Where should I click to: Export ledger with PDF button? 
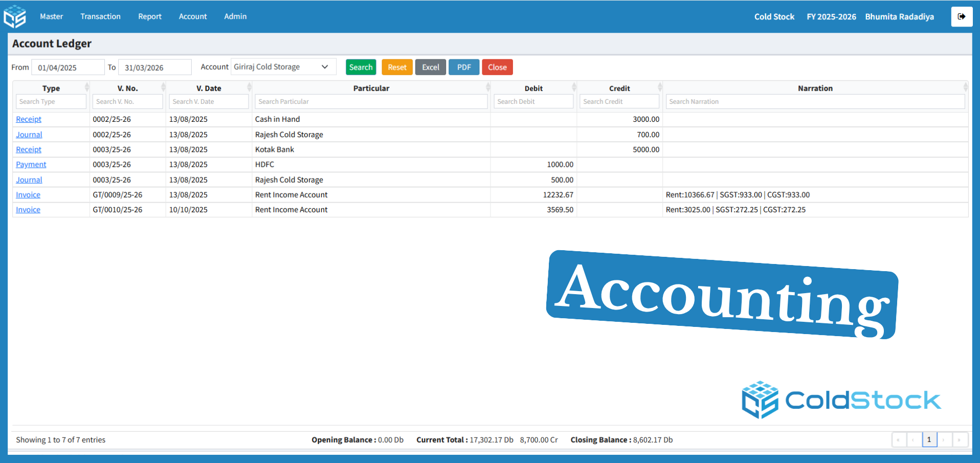click(464, 67)
